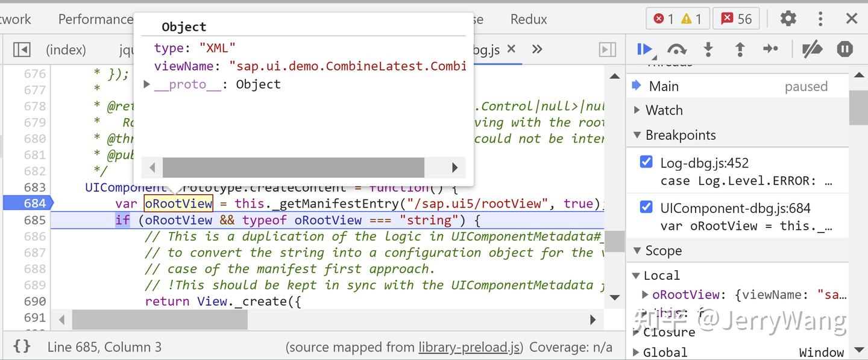
Task: Open DevTools settings gear
Action: (x=788, y=19)
